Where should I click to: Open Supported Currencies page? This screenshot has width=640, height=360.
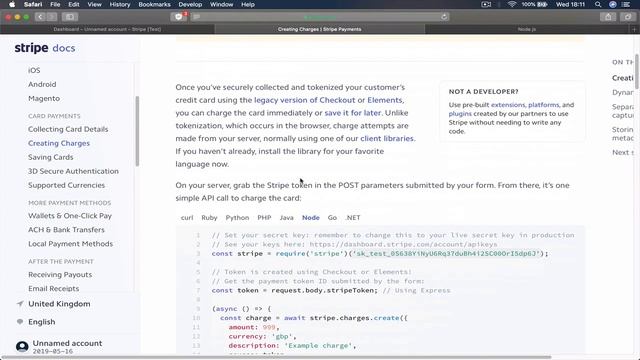pyautogui.click(x=67, y=185)
